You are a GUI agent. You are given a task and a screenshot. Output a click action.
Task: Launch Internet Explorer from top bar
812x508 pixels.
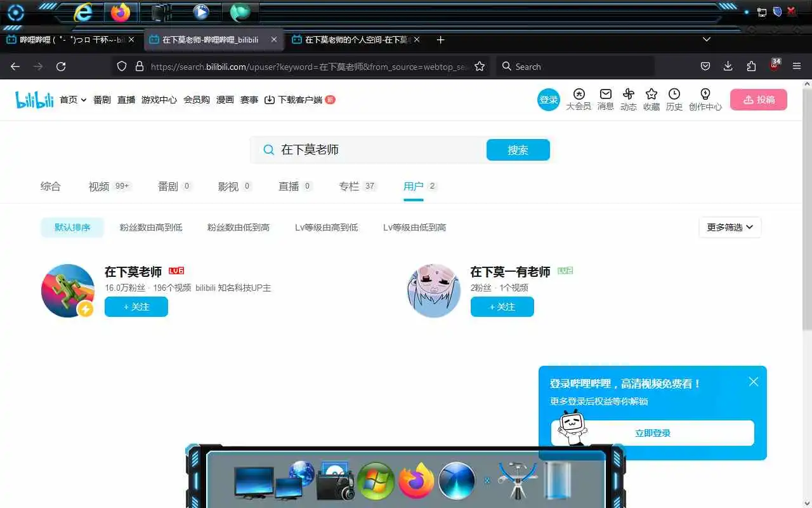(x=82, y=12)
